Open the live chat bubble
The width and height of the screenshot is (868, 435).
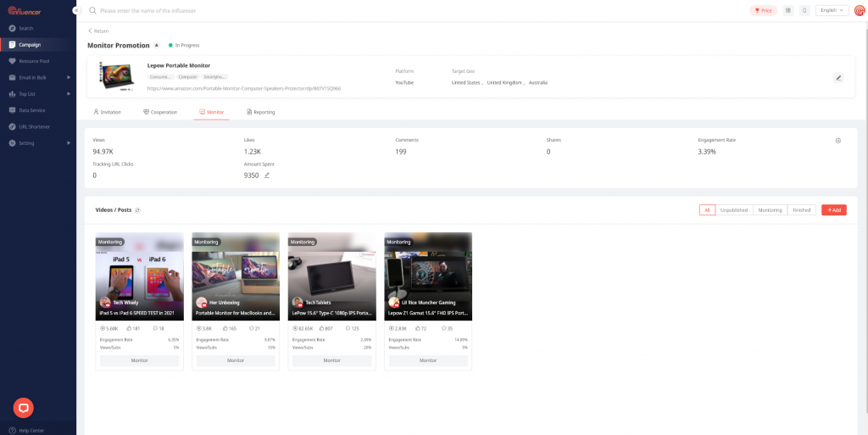coord(23,408)
